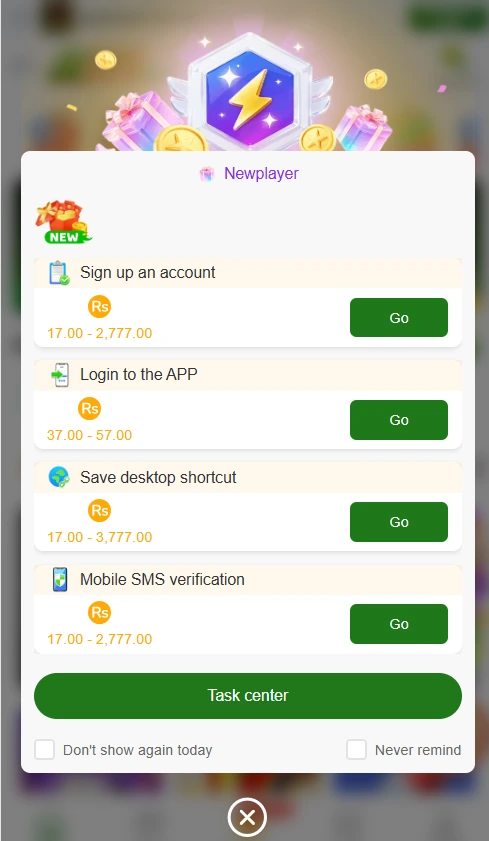Click the clipboard icon beside Sign up an account

coord(59,272)
